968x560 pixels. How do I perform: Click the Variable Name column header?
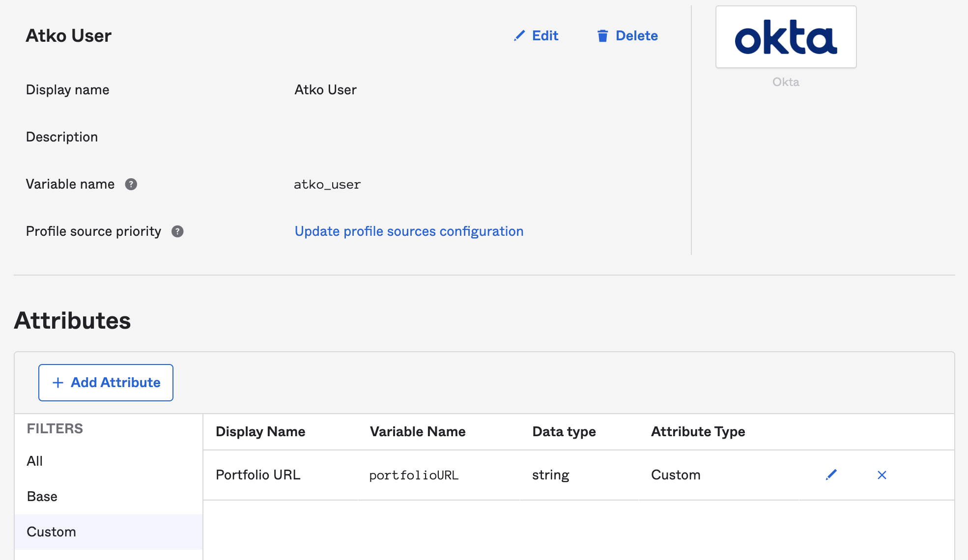[x=418, y=432]
